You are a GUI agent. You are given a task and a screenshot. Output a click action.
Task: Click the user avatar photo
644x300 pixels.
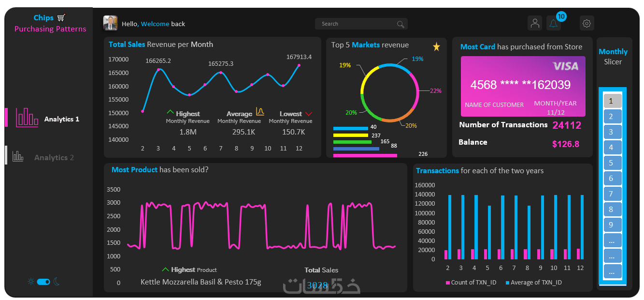pos(111,23)
